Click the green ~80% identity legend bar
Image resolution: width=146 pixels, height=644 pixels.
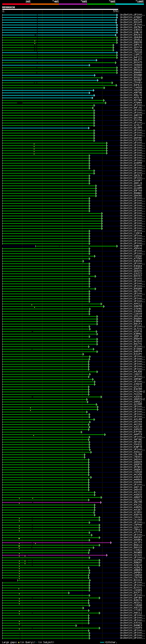point(101,4)
